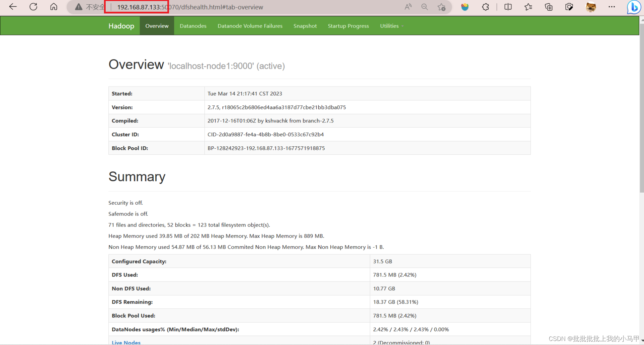Screen dimensions: 644x345
Task: Open the colorful shield extension
Action: 465,7
